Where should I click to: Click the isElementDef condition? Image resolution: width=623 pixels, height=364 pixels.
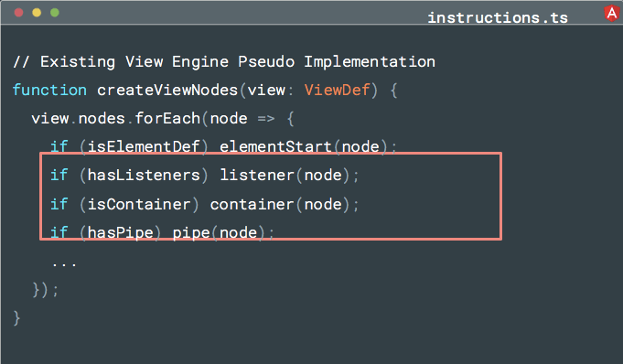[x=144, y=146]
